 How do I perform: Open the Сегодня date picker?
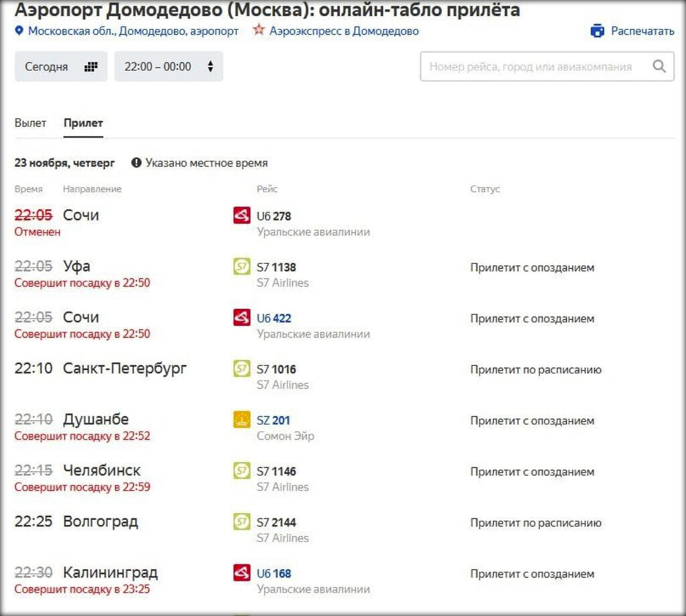pyautogui.click(x=61, y=66)
